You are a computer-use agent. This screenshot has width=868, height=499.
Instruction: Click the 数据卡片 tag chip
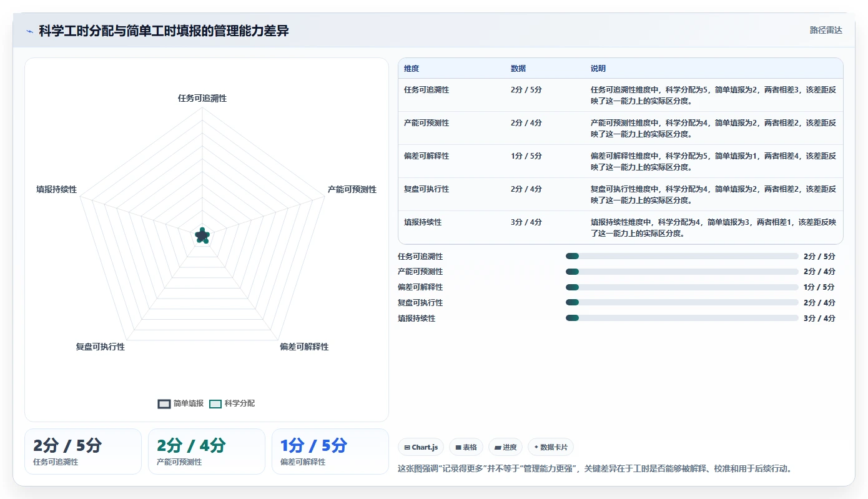[551, 447]
